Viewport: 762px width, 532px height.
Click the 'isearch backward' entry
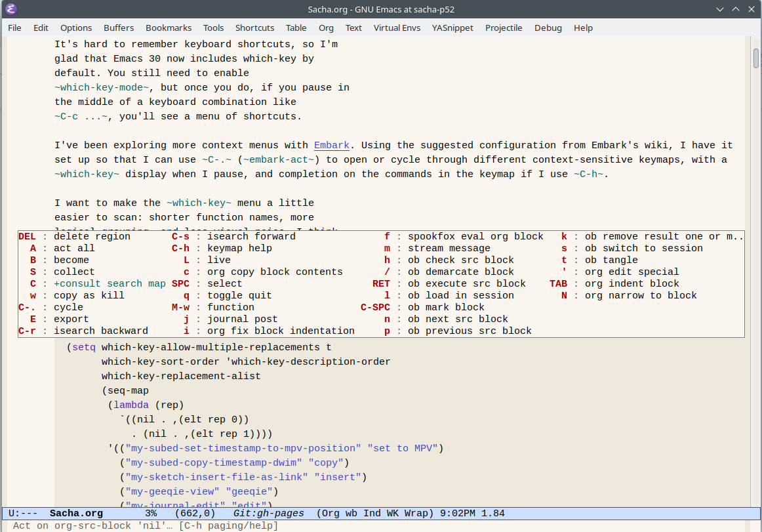coord(100,331)
